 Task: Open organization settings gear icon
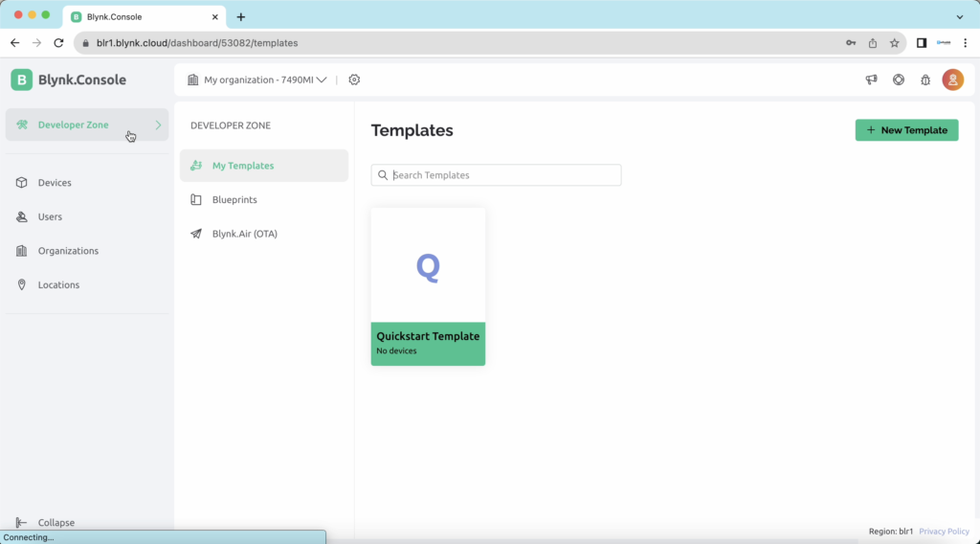click(x=354, y=80)
